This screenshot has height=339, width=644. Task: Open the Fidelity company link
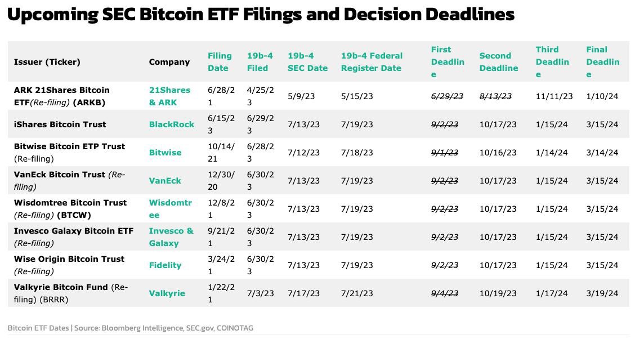165,265
